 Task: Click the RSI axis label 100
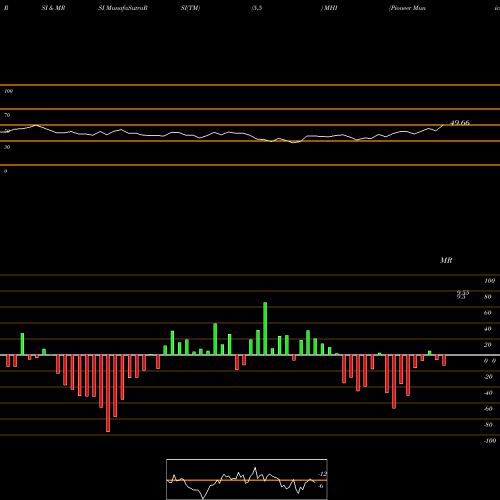8,91
